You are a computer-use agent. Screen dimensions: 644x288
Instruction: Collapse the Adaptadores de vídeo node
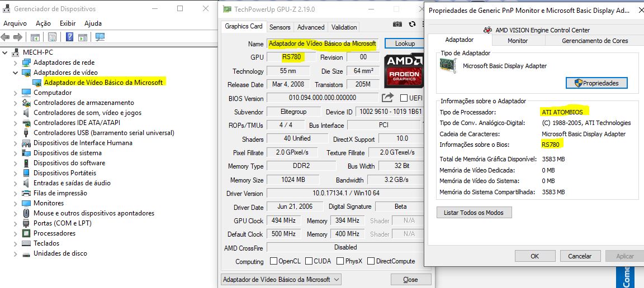tap(16, 73)
